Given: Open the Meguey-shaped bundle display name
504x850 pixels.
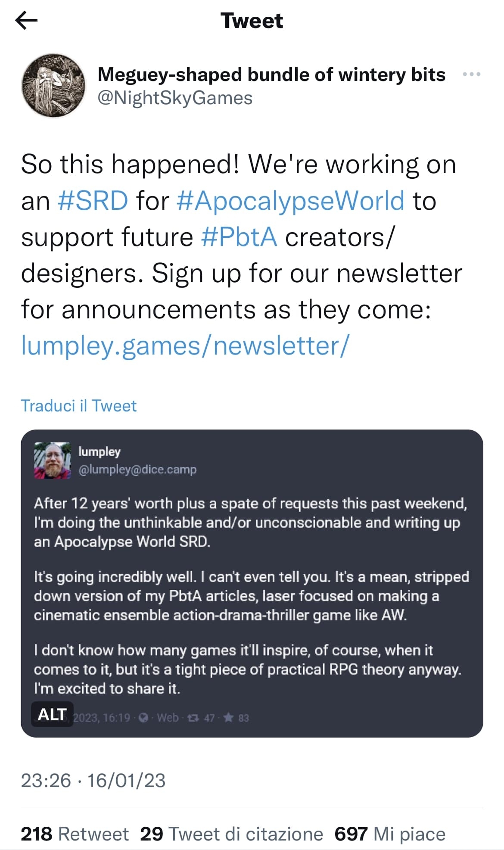Looking at the screenshot, I should (x=271, y=75).
